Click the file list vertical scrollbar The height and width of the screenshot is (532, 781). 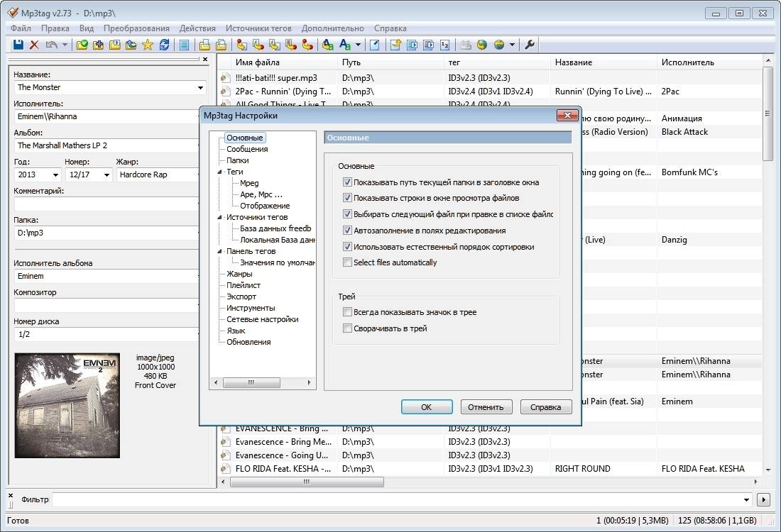768,114
